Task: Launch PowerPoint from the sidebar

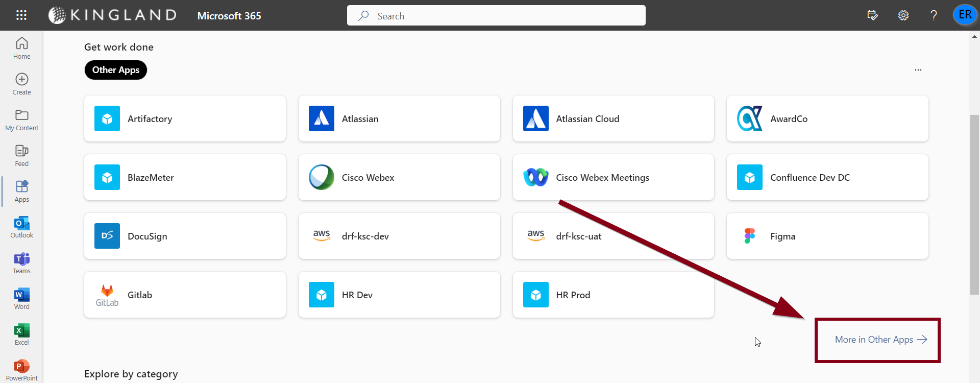Action: pos(22,370)
